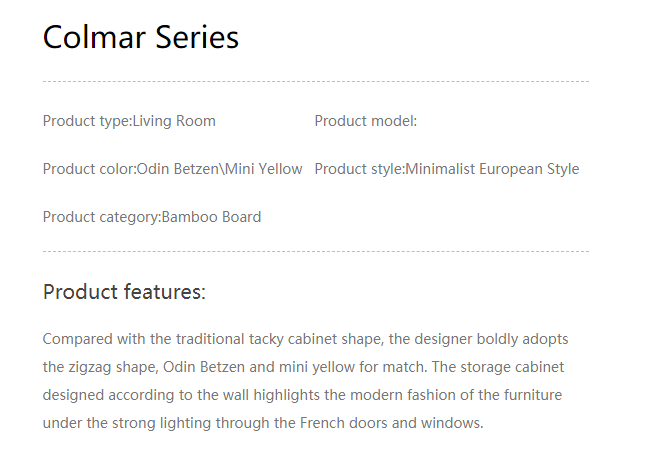Viewport: 661px width, 459px height.
Task: Click the Product color label
Action: coord(88,169)
